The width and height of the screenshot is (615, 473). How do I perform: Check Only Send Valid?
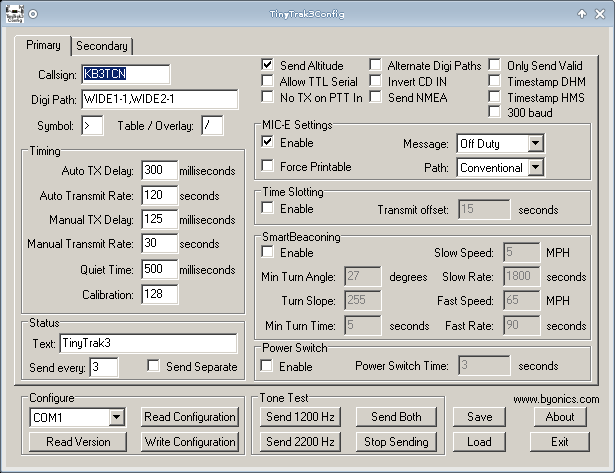point(495,65)
